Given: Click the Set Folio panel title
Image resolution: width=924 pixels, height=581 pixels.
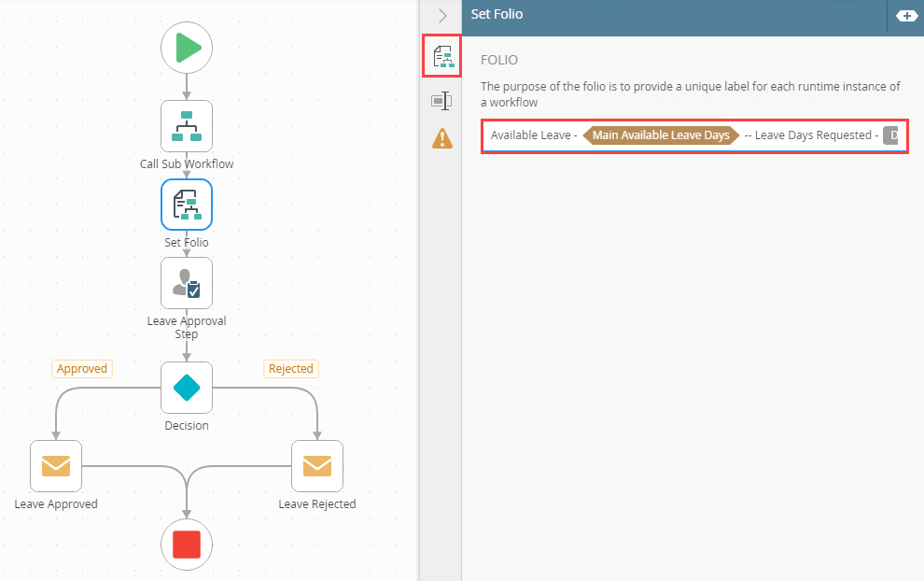Looking at the screenshot, I should coord(497,14).
